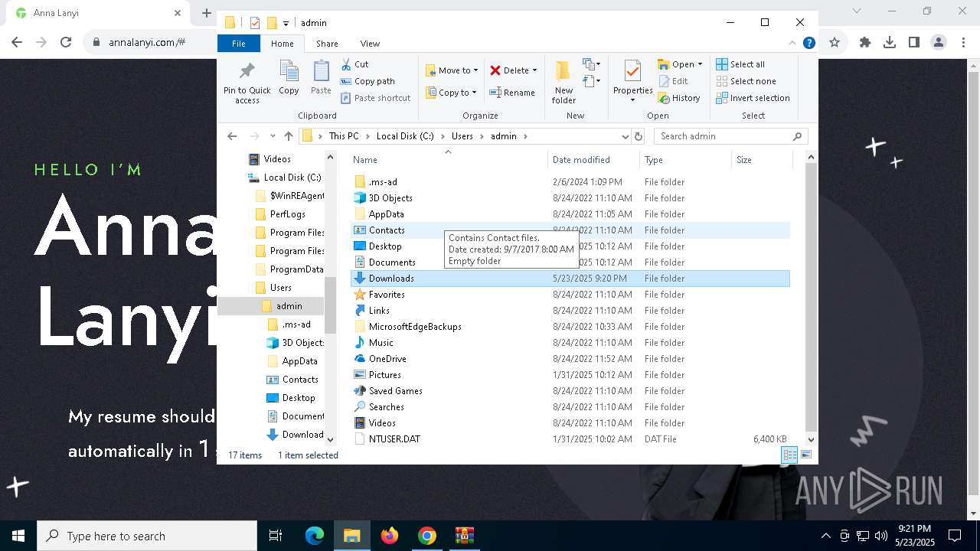Screen dimensions: 980x551
Task: Click the Paste ribbon icon
Action: [321, 72]
